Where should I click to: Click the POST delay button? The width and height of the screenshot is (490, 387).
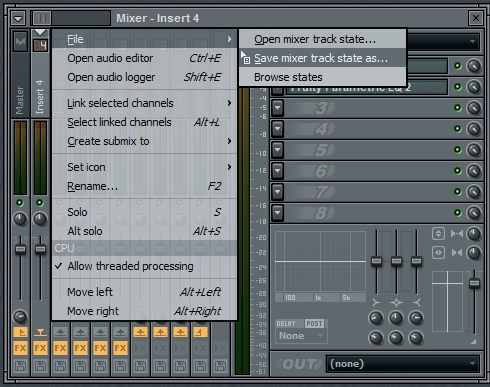click(x=314, y=324)
